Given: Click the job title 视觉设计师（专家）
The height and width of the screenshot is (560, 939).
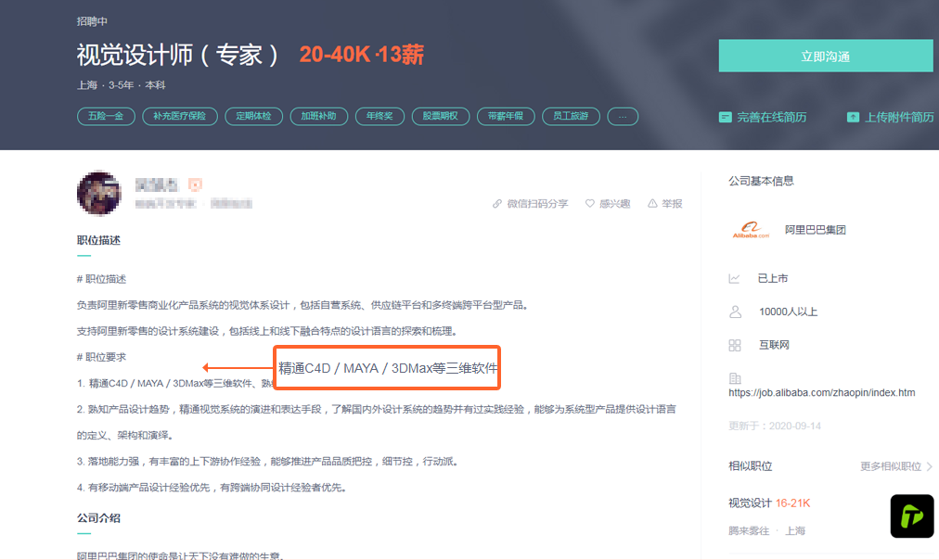Looking at the screenshot, I should point(179,55).
